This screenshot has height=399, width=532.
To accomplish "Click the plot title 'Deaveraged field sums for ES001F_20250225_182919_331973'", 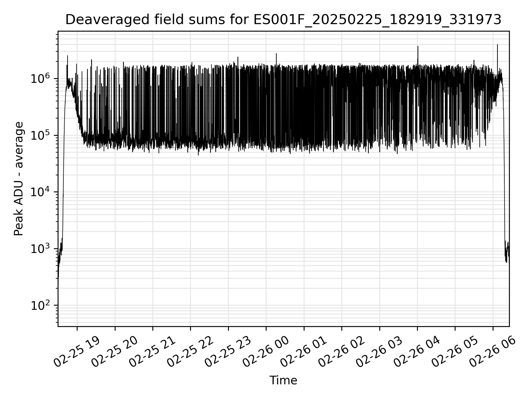I will (x=283, y=20).
